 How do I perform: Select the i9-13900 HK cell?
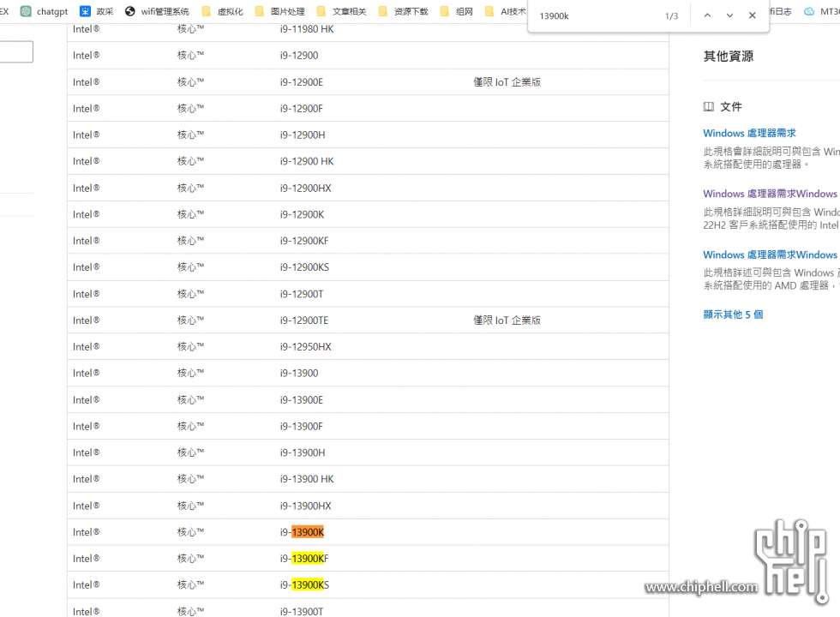[307, 479]
